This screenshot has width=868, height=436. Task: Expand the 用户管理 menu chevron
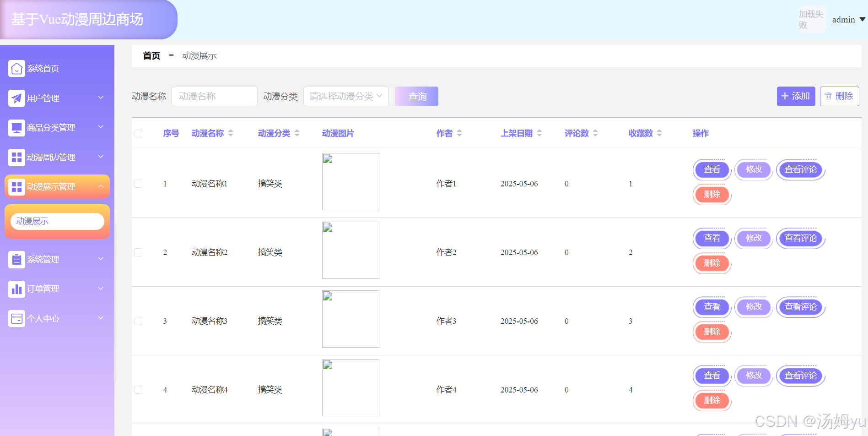(x=101, y=98)
